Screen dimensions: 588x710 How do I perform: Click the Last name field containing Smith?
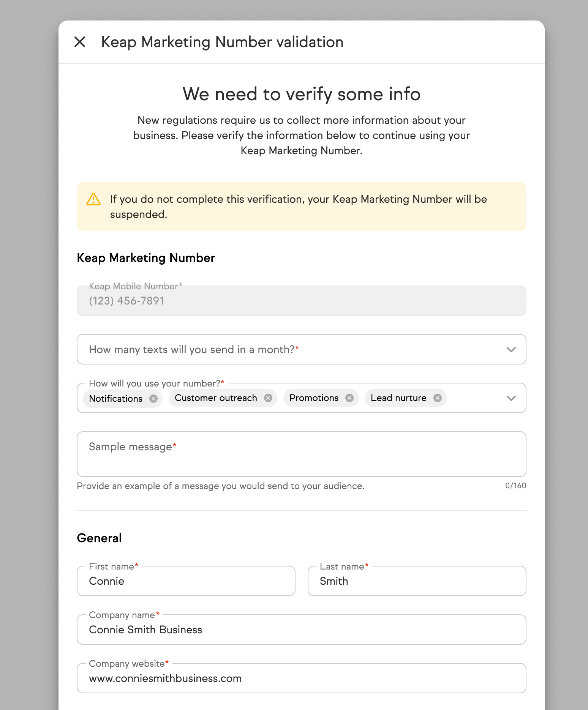point(417,581)
